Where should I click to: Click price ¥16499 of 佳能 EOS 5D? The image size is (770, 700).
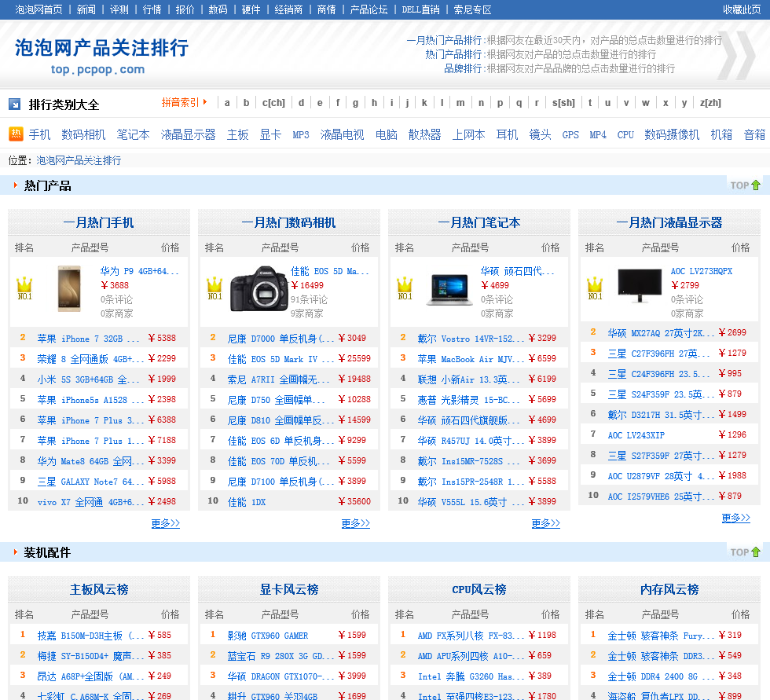click(307, 285)
